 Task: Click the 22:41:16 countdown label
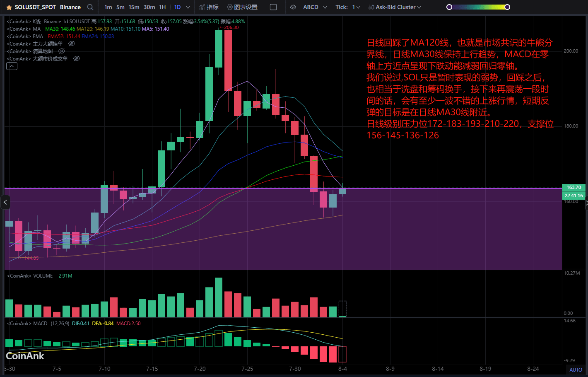click(x=574, y=196)
